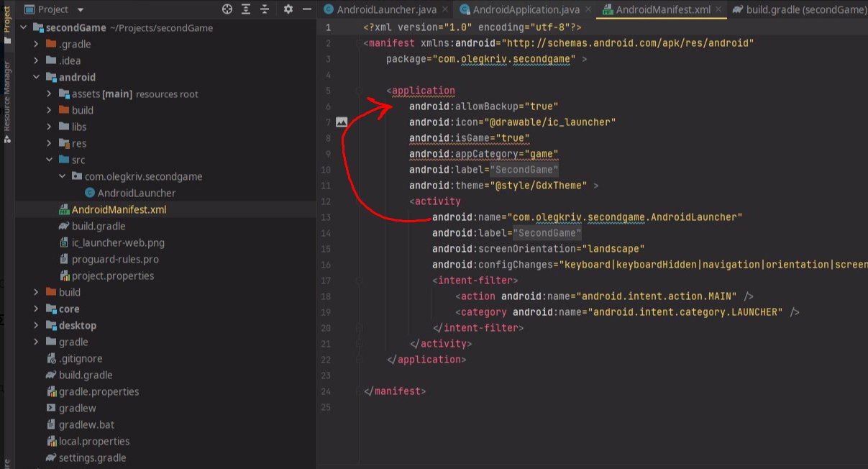Screen dimensions: 868x469
Task: Click the AndroidManifest.xml file icon in tree
Action: [64, 209]
